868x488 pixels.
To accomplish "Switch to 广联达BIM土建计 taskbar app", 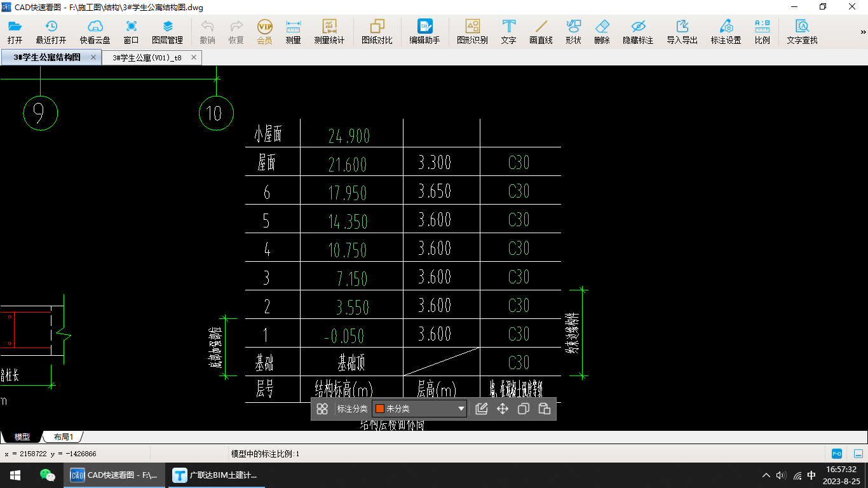I will pos(216,475).
